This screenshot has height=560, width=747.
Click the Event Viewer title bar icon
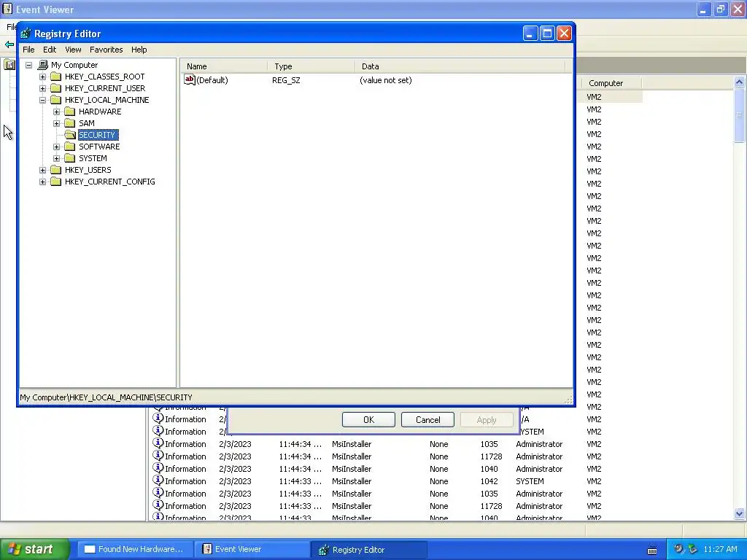(7, 9)
